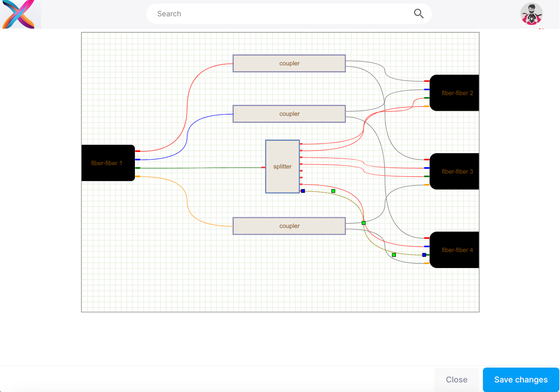This screenshot has width=560, height=392.
Task: Select the topmost coupler node
Action: pyautogui.click(x=289, y=63)
